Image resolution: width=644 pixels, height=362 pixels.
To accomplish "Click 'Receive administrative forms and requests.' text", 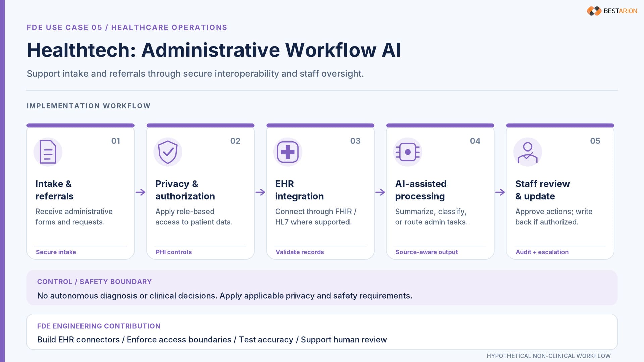I will pos(74,217).
